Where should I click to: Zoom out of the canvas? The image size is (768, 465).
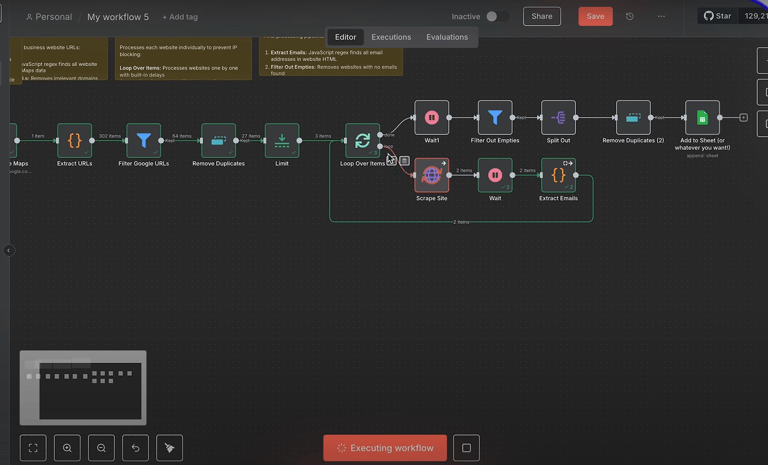click(101, 448)
